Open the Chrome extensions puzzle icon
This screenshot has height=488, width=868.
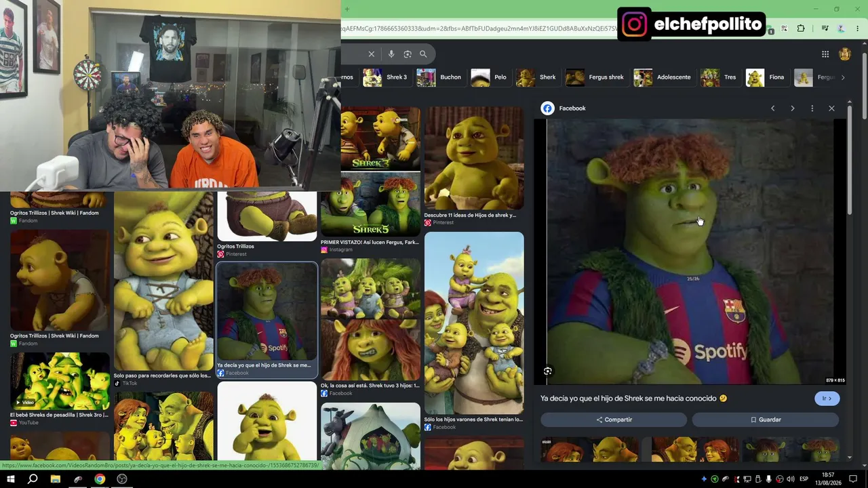[801, 28]
